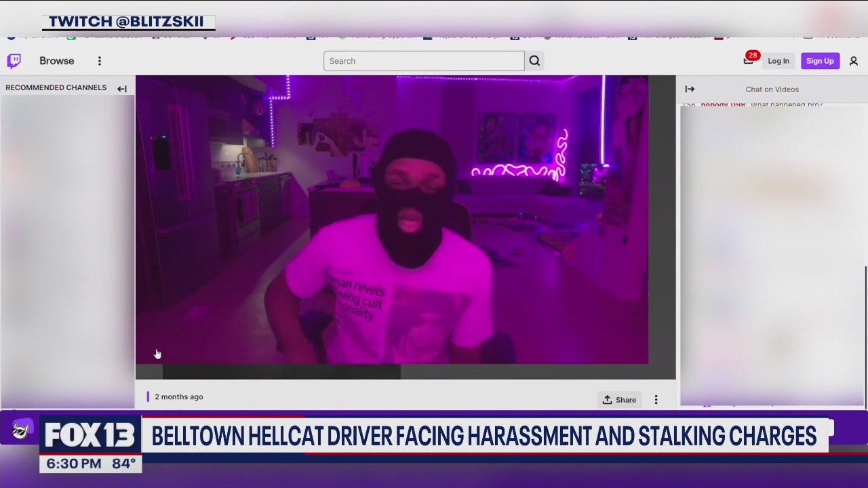
Task: Click the Log In button
Action: click(778, 60)
